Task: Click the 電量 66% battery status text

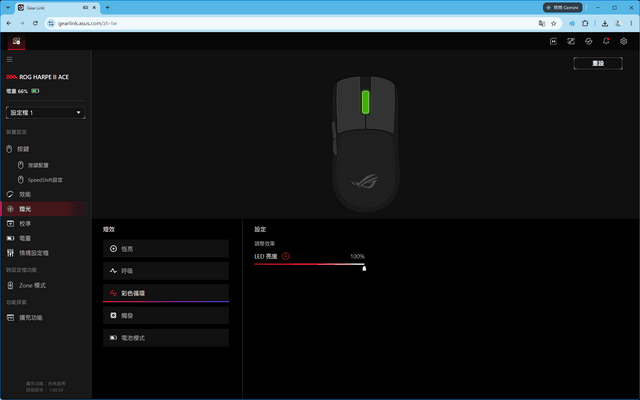Action: (x=17, y=91)
